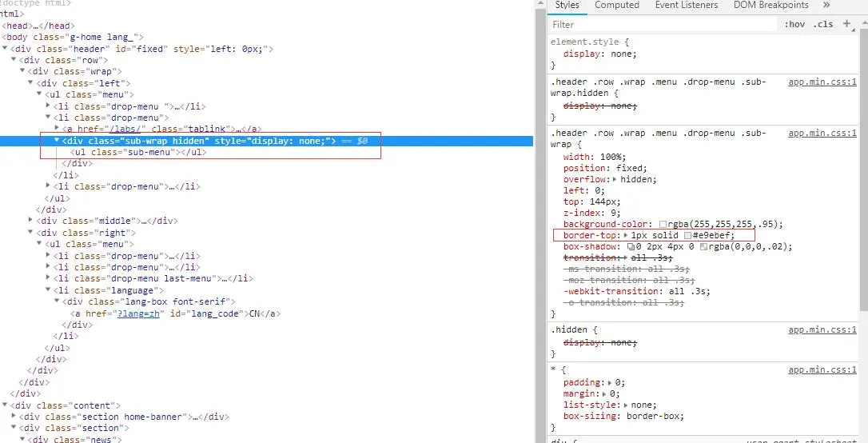The height and width of the screenshot is (443, 868).
Task: Add a new style rule with plus icon
Action: click(846, 24)
